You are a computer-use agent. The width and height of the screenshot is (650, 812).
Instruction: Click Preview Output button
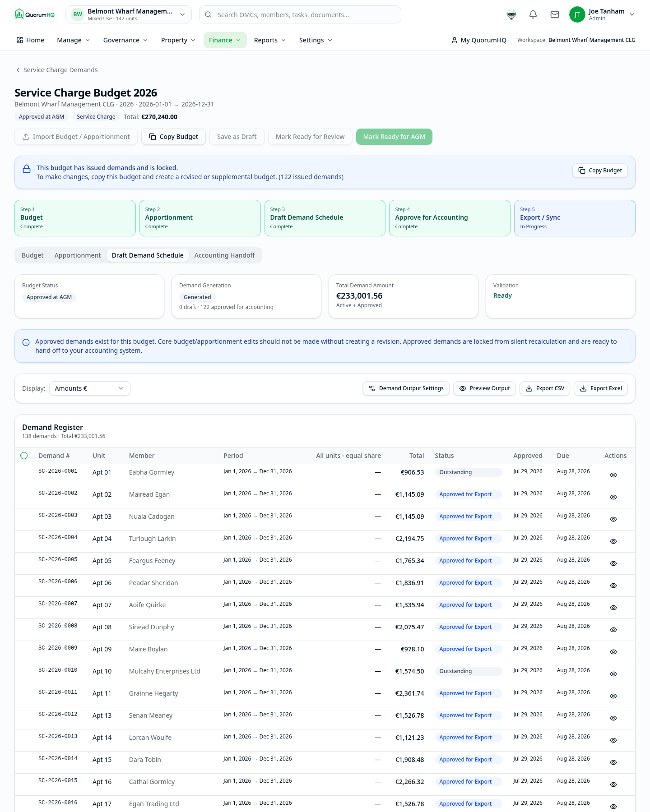point(484,388)
